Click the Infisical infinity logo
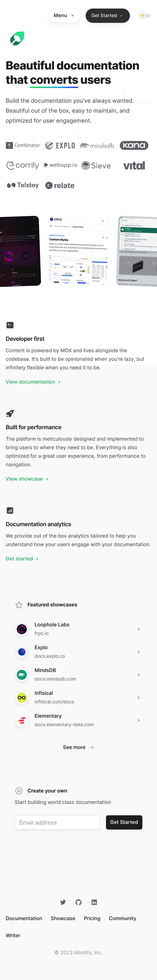The image size is (157, 980). point(22,697)
